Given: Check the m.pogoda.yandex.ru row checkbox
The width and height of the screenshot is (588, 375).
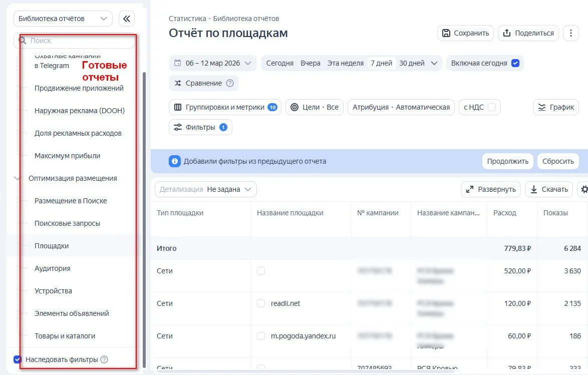Looking at the screenshot, I should click(x=261, y=336).
